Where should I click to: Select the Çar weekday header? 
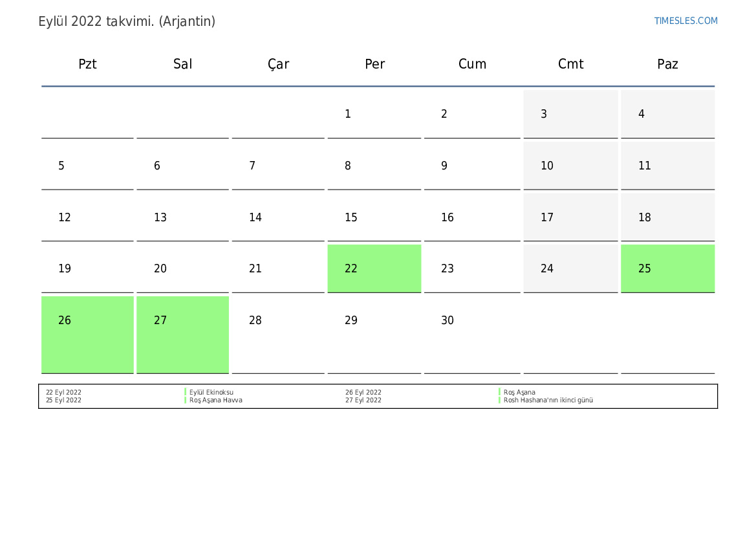click(x=278, y=64)
